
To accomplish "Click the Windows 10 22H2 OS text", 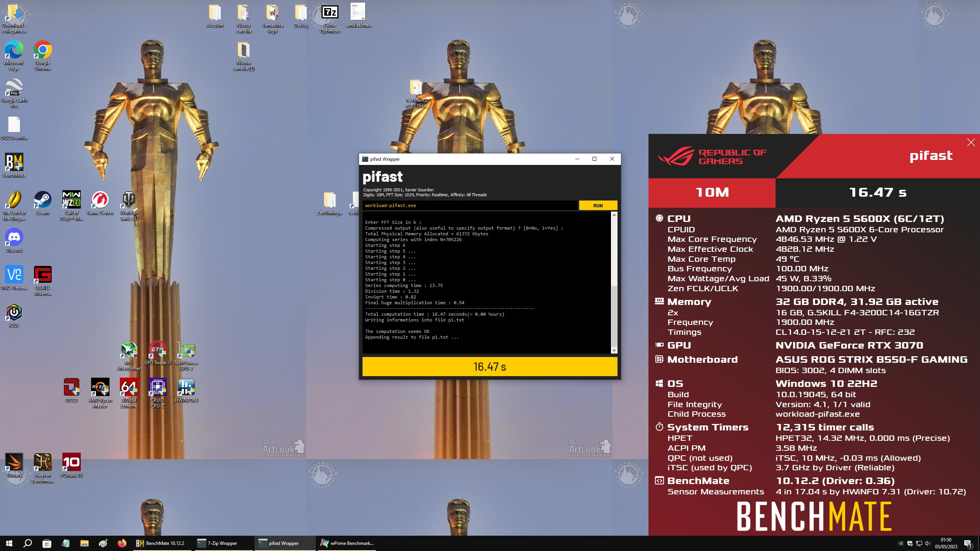I will tap(826, 383).
